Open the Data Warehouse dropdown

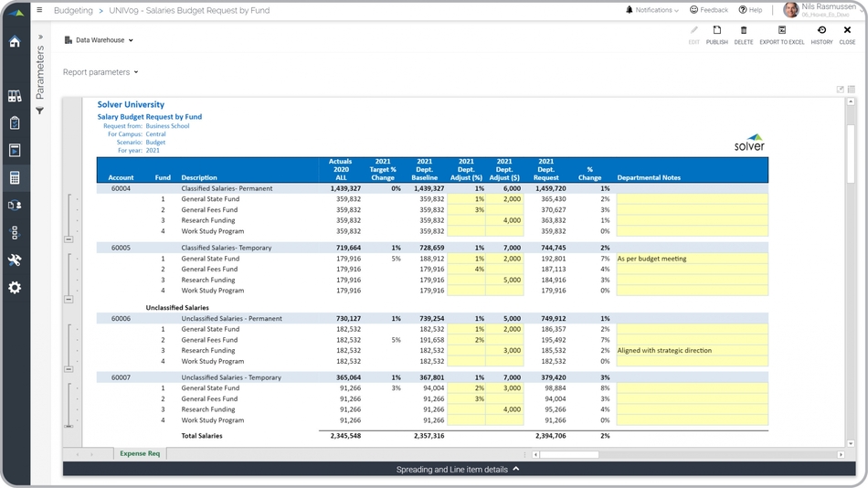click(x=100, y=40)
